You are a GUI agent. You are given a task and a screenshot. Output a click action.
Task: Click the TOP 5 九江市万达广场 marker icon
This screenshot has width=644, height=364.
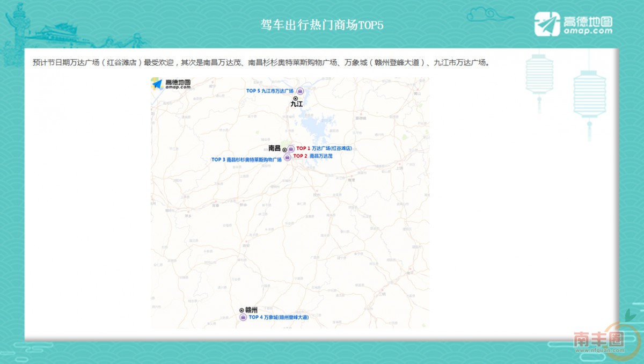300,91
